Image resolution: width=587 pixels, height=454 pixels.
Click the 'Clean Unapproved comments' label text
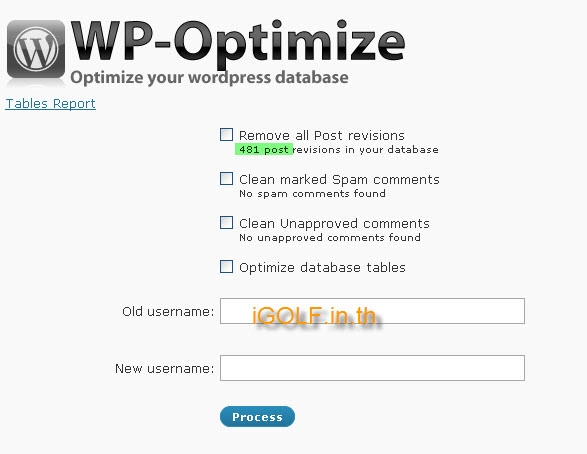(334, 224)
